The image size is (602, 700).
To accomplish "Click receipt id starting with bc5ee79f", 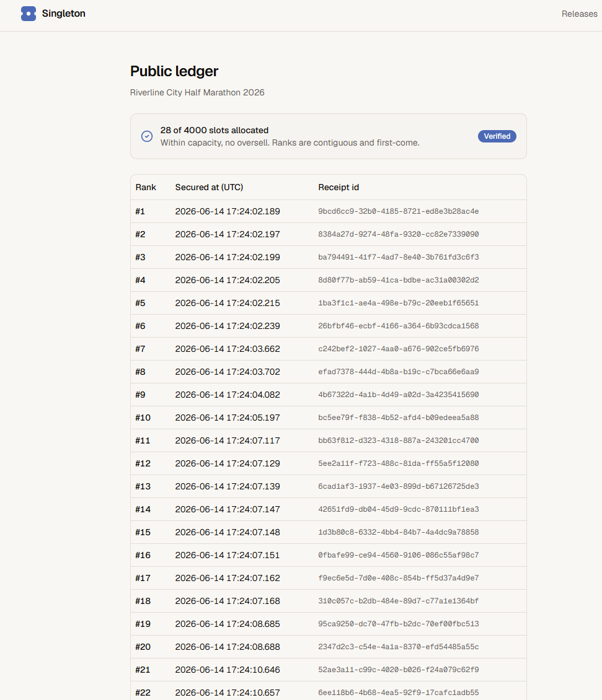I will coord(398,418).
